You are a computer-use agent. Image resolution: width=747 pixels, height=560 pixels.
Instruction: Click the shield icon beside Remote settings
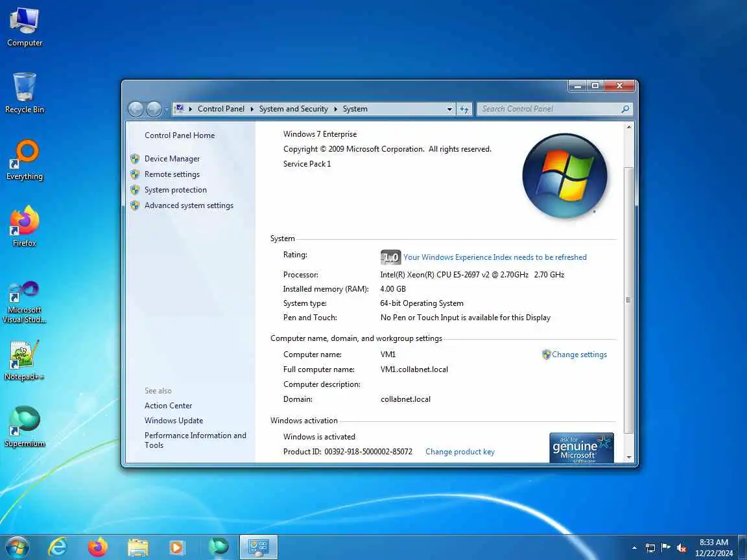135,174
